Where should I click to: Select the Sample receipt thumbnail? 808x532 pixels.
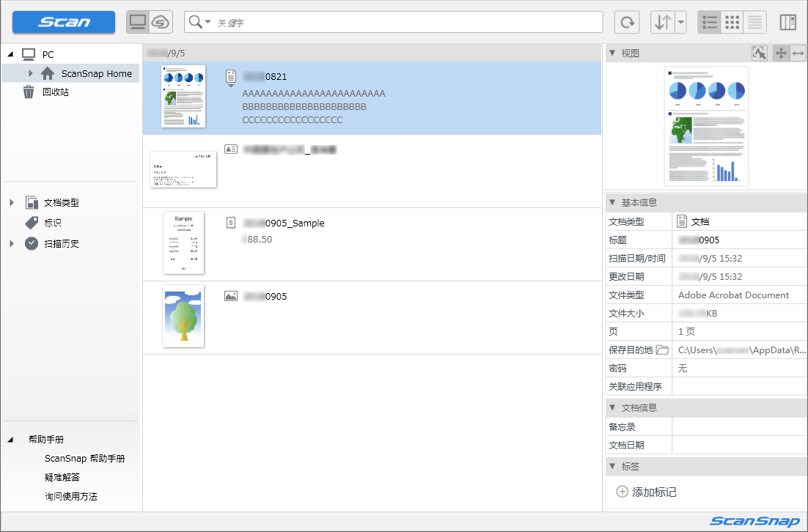[183, 243]
